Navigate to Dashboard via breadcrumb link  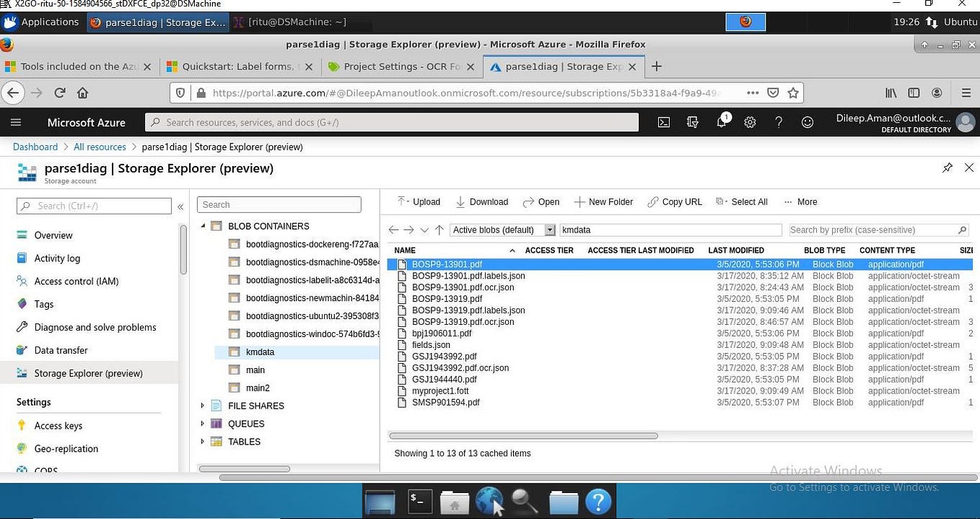point(35,147)
